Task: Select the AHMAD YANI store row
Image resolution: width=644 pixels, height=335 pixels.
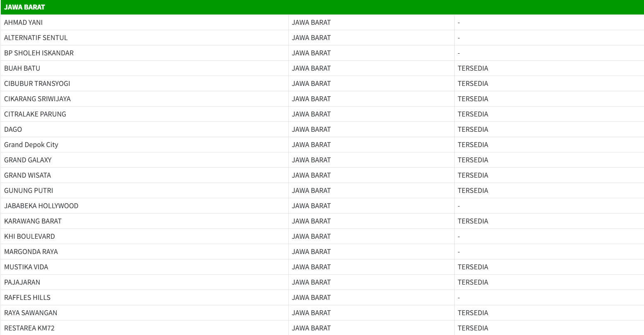Action: tap(23, 22)
